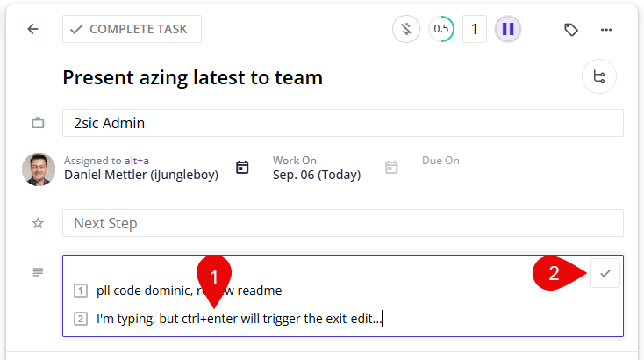The height and width of the screenshot is (360, 644).
Task: Select the Sep. 06 (Today) work date
Action: [x=316, y=175]
